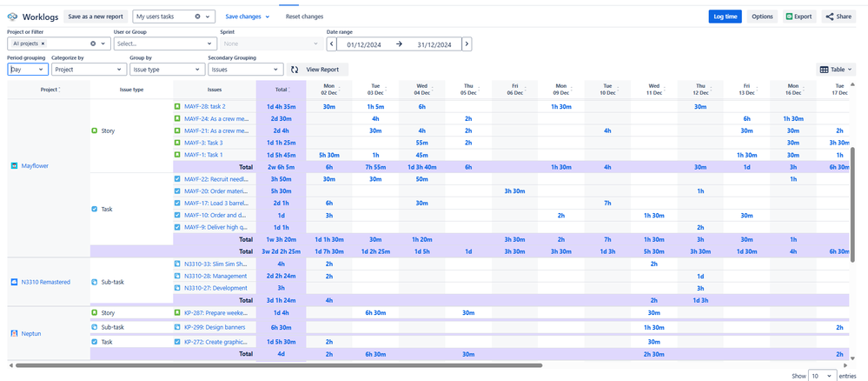868x381 pixels.
Task: Open the Group by Issue type dropdown
Action: tap(167, 70)
